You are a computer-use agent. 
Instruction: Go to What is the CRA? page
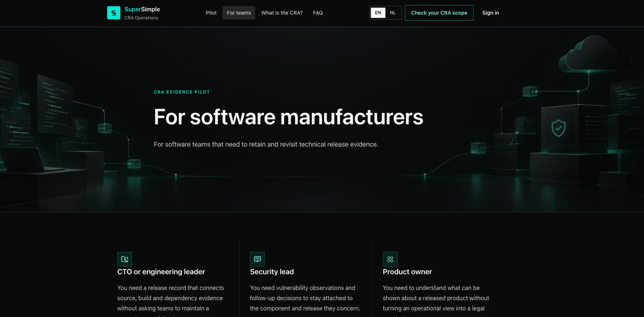tap(282, 13)
